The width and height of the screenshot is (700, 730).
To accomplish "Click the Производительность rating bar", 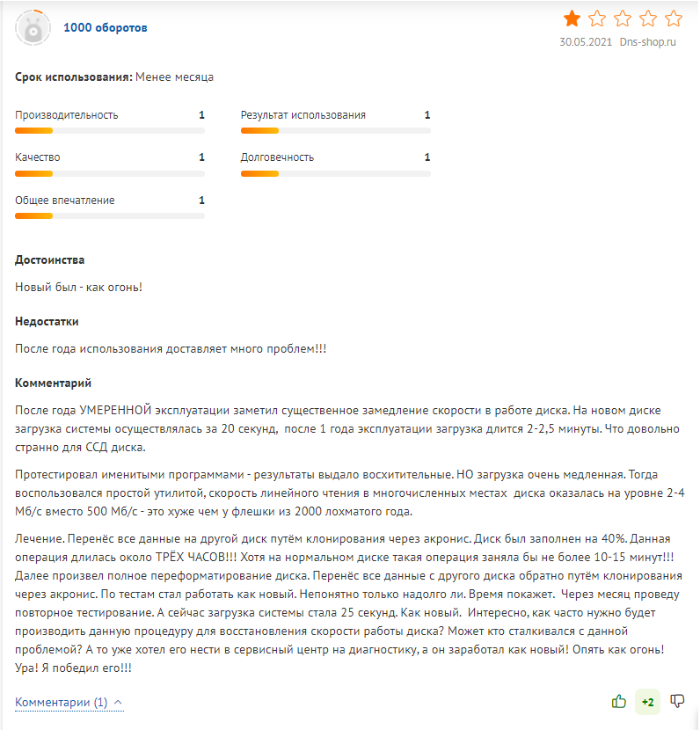I will coord(110,130).
